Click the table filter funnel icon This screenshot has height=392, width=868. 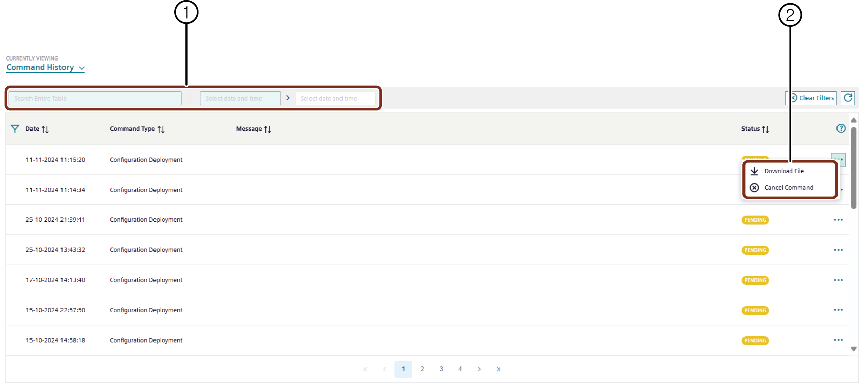coord(15,129)
